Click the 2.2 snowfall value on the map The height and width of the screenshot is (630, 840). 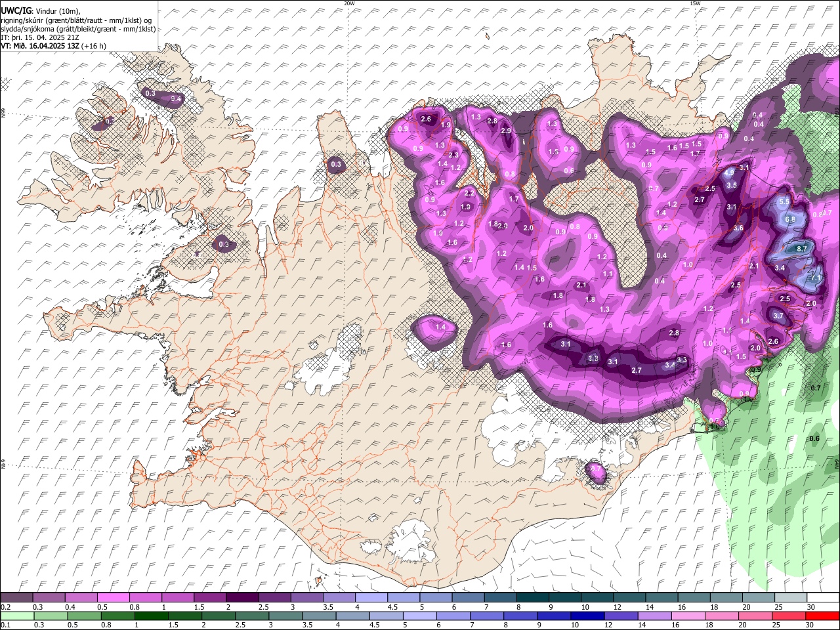click(x=469, y=194)
